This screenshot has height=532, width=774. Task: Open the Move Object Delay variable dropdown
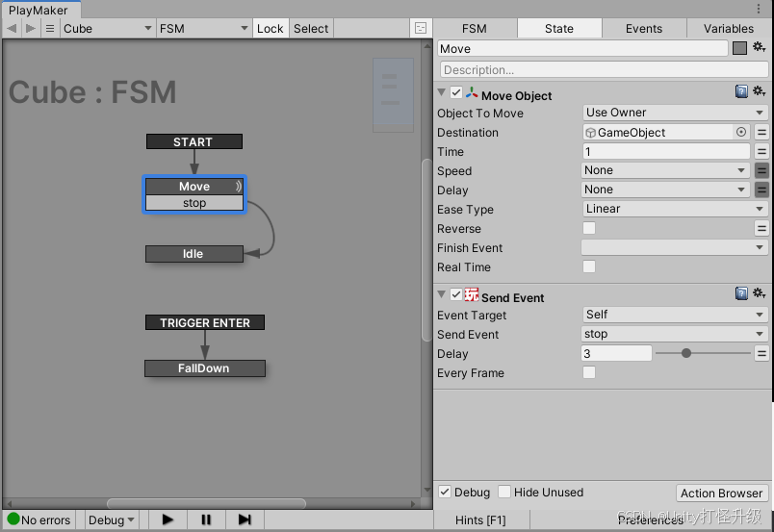(665, 190)
